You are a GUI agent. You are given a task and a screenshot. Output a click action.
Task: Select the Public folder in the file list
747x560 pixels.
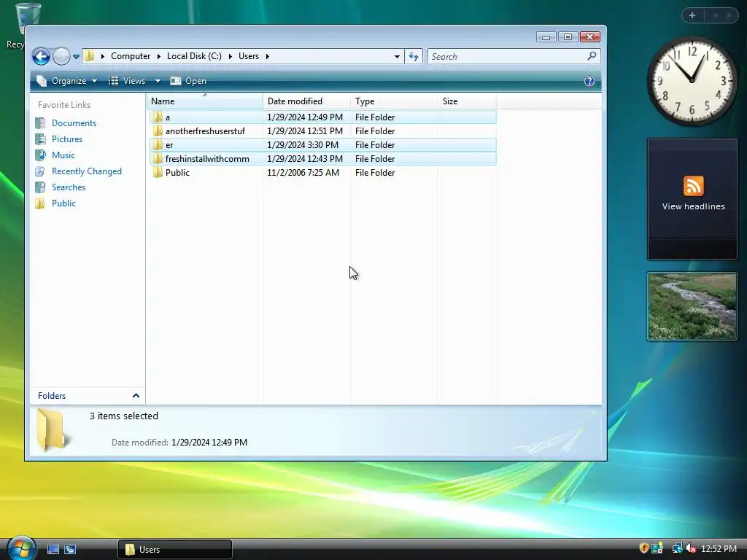click(x=322, y=172)
